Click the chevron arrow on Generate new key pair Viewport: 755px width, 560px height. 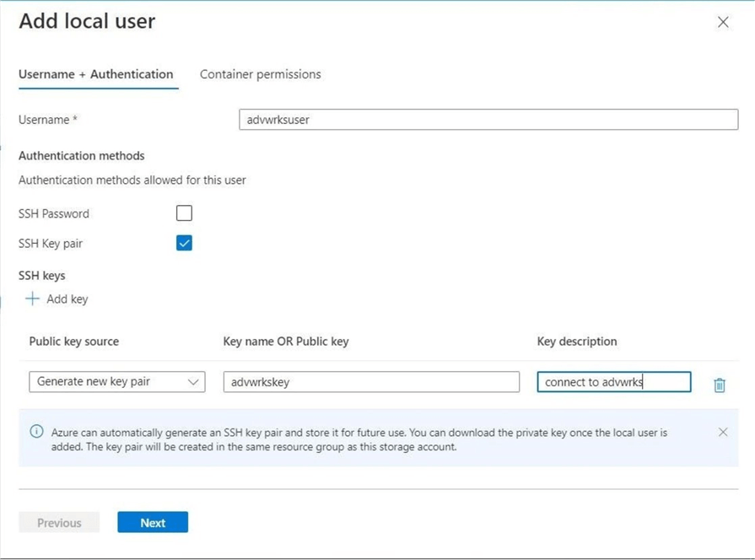193,382
